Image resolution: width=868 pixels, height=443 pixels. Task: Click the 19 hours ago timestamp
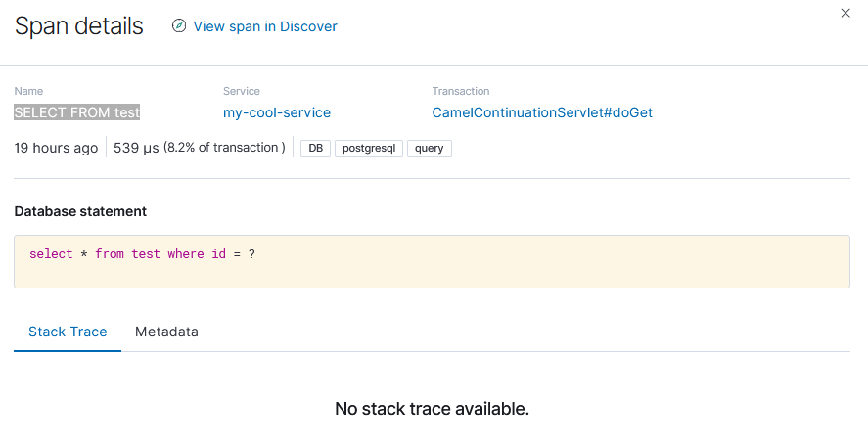[56, 148]
